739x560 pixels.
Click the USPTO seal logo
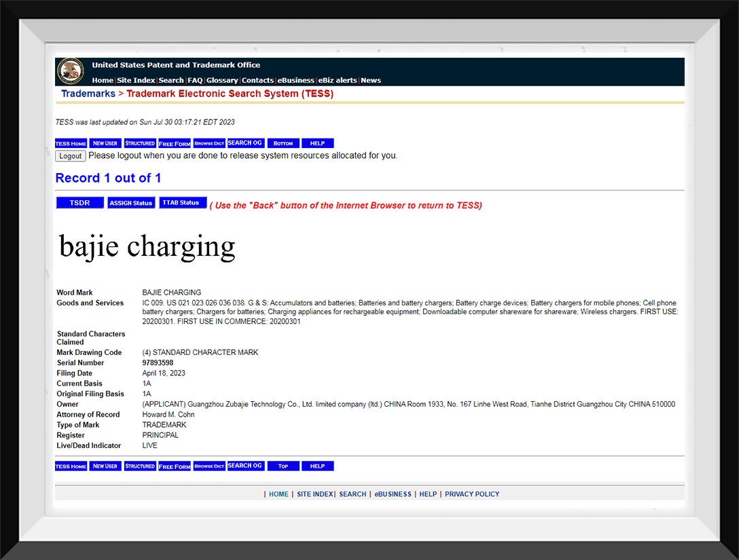(71, 71)
